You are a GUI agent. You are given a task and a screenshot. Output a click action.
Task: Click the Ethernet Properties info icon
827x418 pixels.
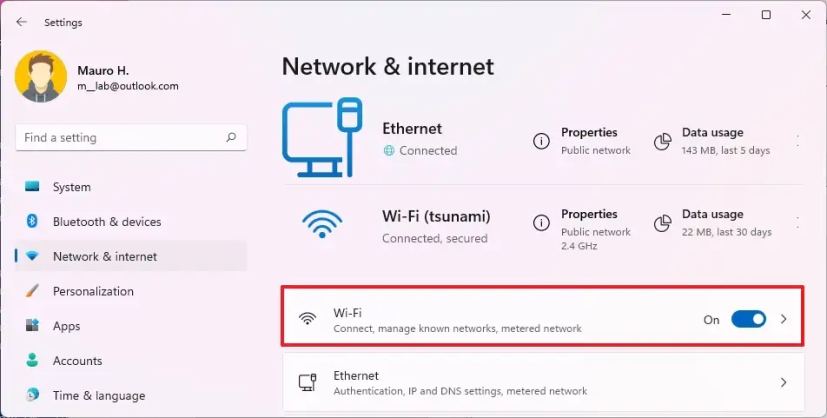(x=541, y=141)
